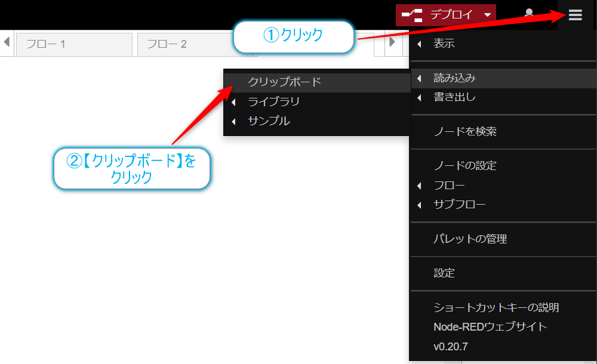Click the v0.20.7 version entry
The image size is (597, 364).
[503, 347]
